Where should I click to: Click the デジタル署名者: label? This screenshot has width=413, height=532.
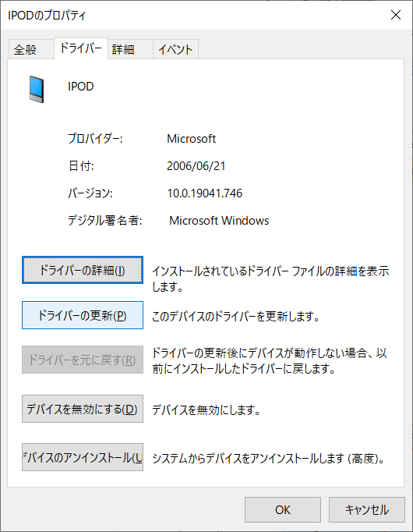105,221
